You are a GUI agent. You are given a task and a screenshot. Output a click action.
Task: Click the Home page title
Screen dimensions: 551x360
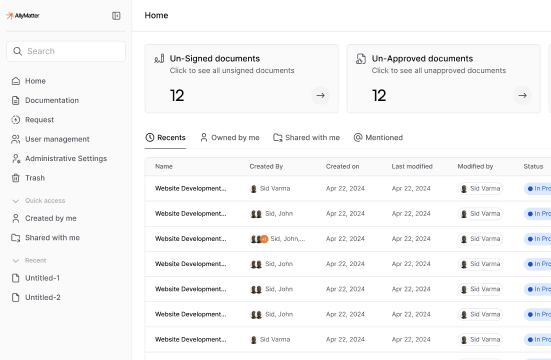[x=156, y=15]
